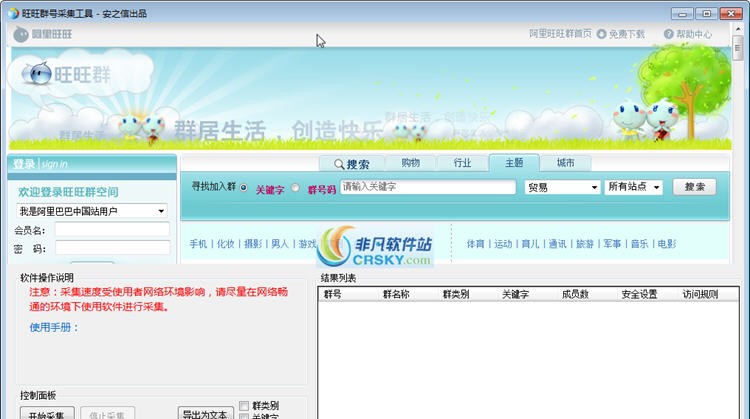Click the 会员名 input field
This screenshot has width=750, height=419.
tap(112, 230)
